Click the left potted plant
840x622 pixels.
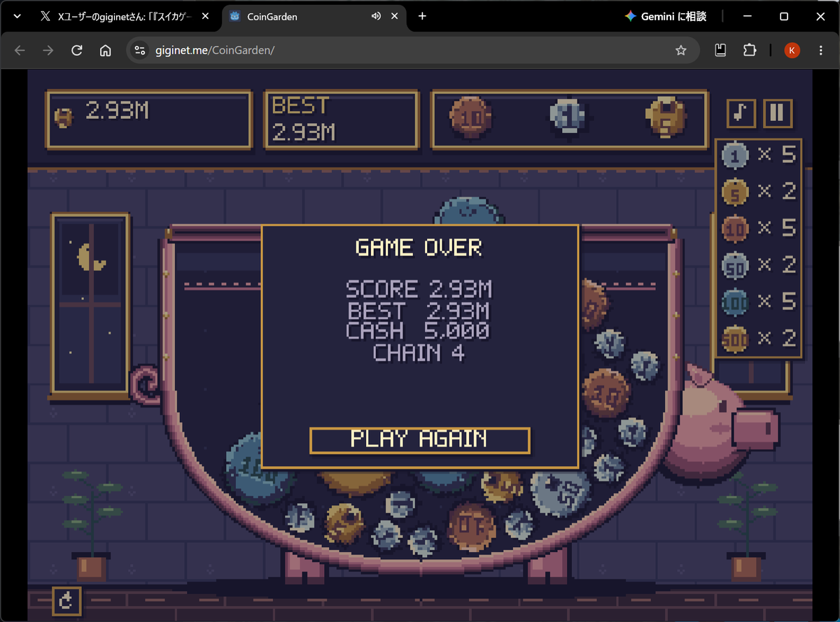pyautogui.click(x=91, y=525)
